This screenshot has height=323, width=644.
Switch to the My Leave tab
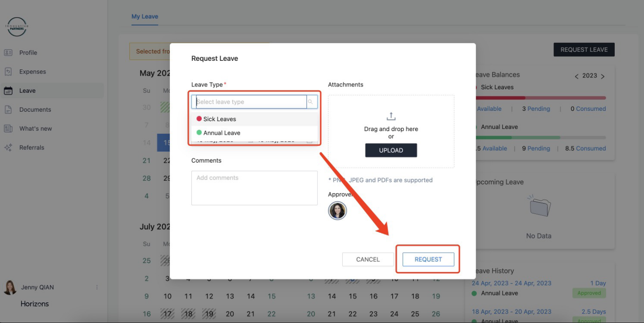145,17
